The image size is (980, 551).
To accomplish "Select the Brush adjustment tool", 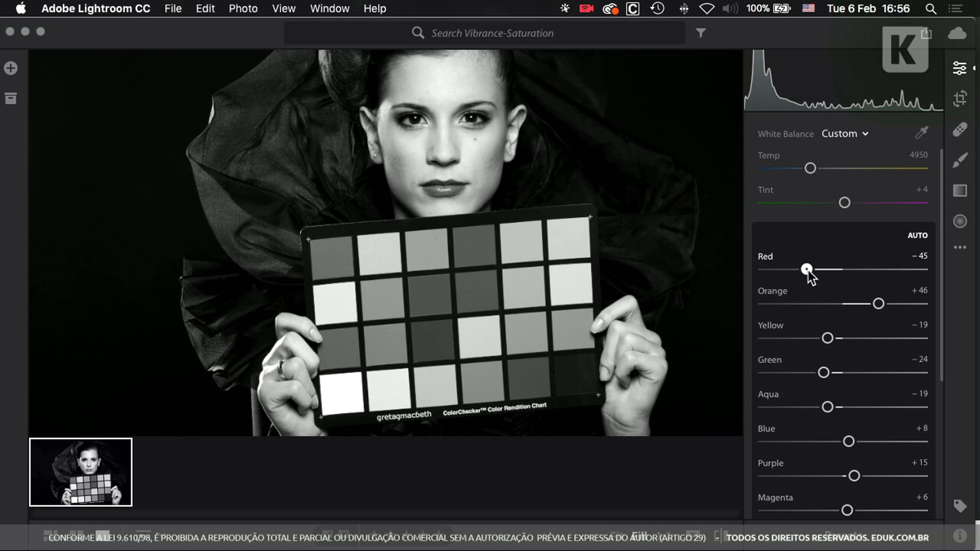I will (960, 160).
